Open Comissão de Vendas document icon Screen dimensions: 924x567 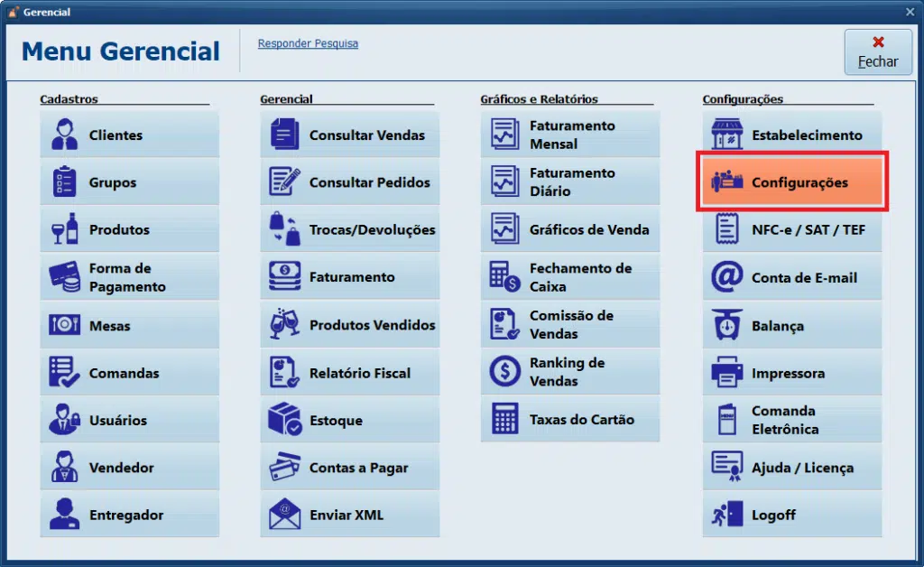coord(505,324)
